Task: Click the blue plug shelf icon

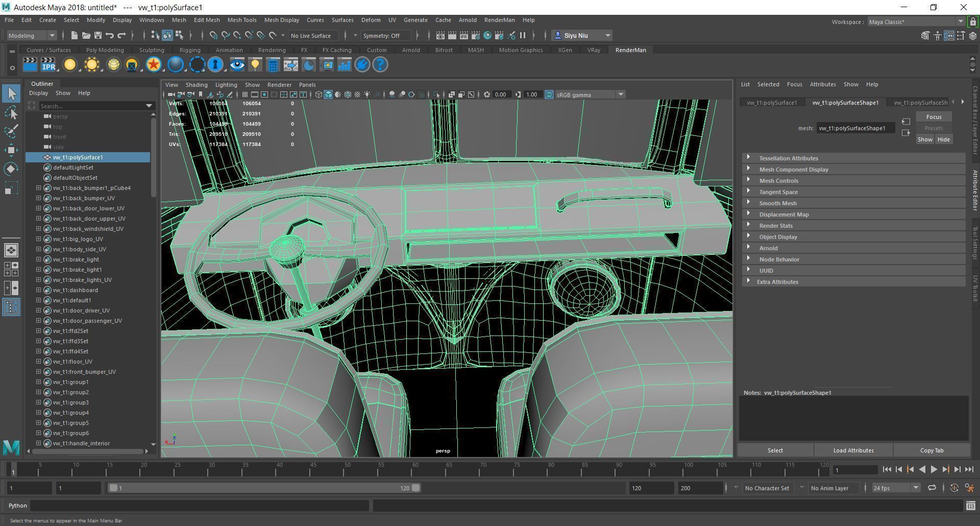Action: pos(362,65)
